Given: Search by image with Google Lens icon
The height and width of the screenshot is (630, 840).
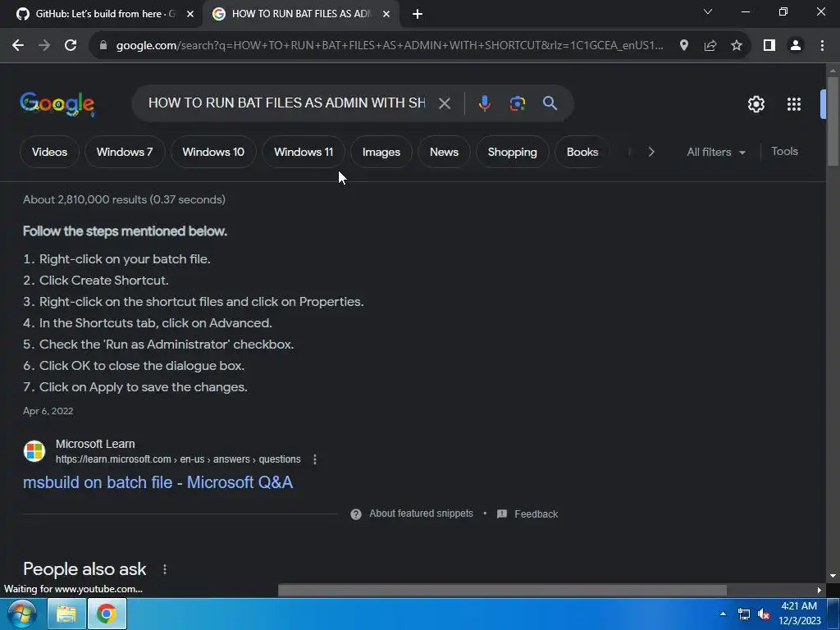Looking at the screenshot, I should click(517, 103).
